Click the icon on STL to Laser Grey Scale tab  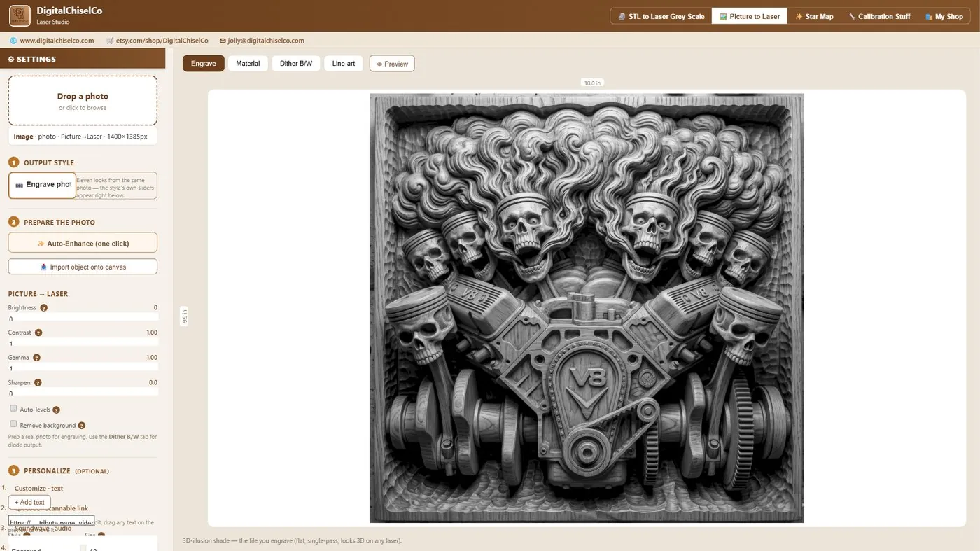point(622,16)
